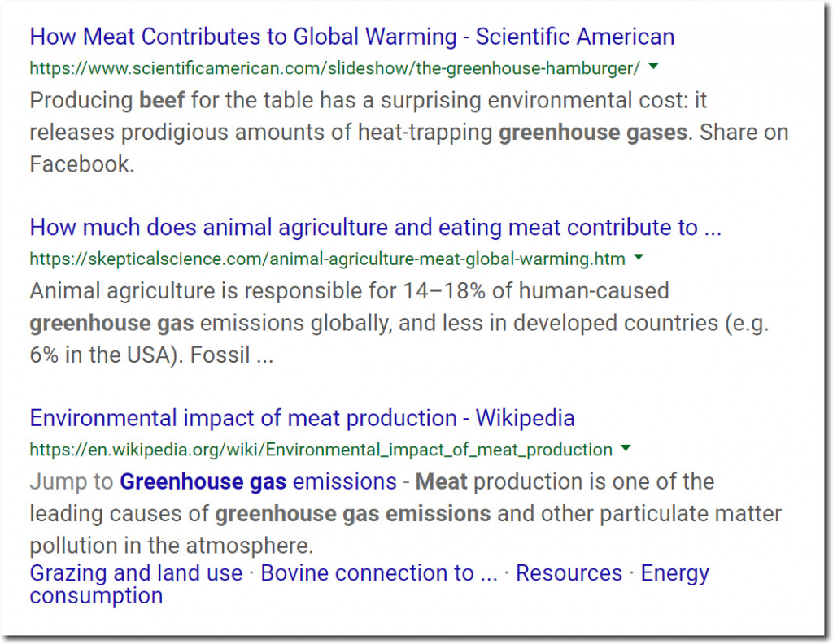The height and width of the screenshot is (644, 833).
Task: Click the scientificamerican.com slideshow URL
Action: point(334,68)
